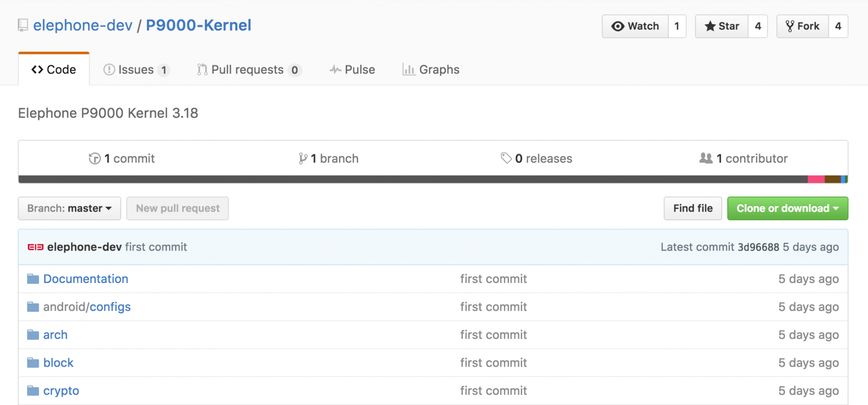The width and height of the screenshot is (868, 405).
Task: Open the android/configs folder
Action: coord(87,307)
